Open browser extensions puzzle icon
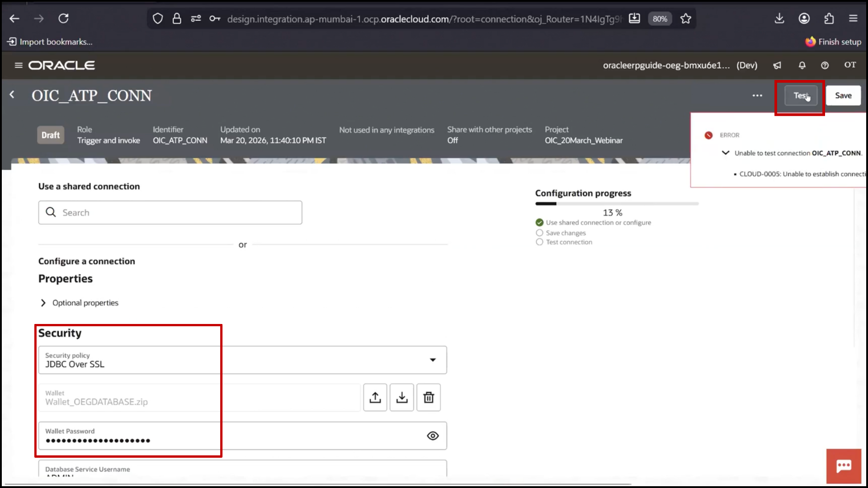 pos(829,19)
